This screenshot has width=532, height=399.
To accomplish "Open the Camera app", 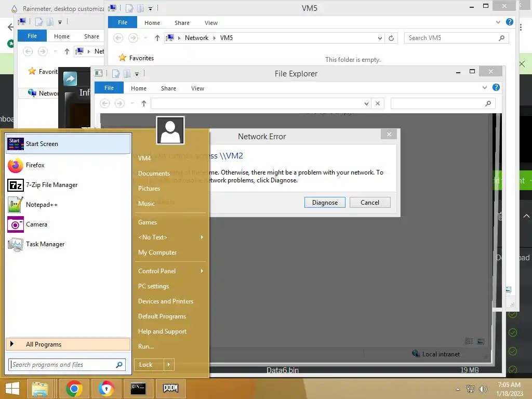I will click(x=68, y=224).
